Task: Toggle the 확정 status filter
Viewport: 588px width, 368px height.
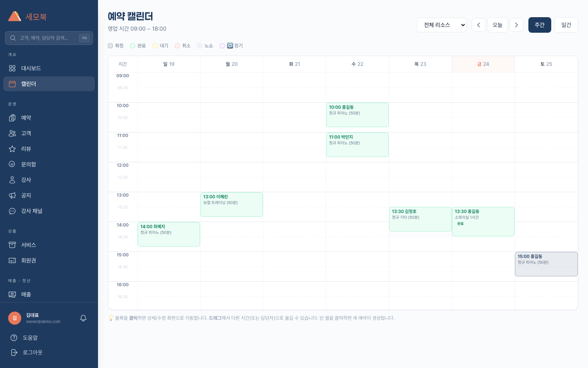Action: (x=110, y=46)
